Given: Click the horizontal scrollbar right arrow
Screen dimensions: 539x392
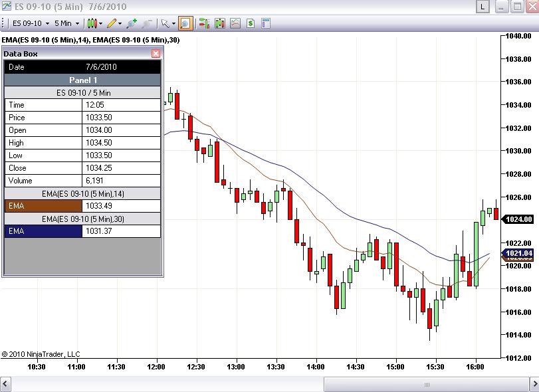Looking at the screenshot, I should tap(534, 384).
